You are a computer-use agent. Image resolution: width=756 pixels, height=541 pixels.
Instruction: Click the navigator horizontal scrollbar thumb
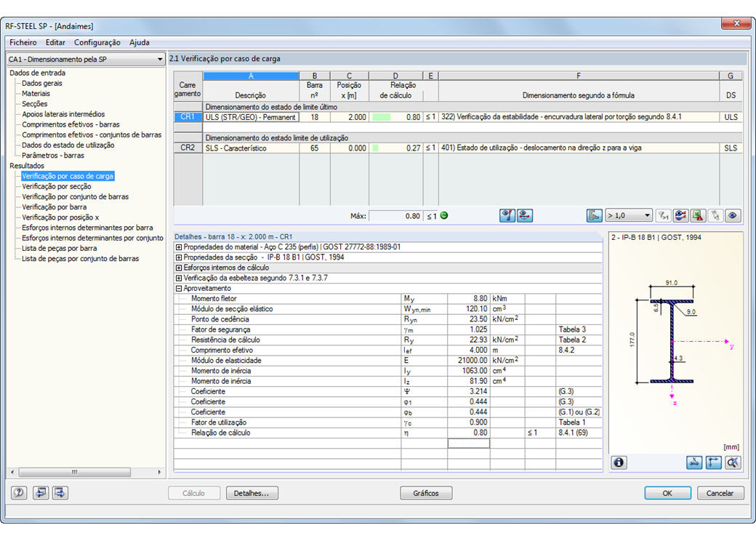74,472
